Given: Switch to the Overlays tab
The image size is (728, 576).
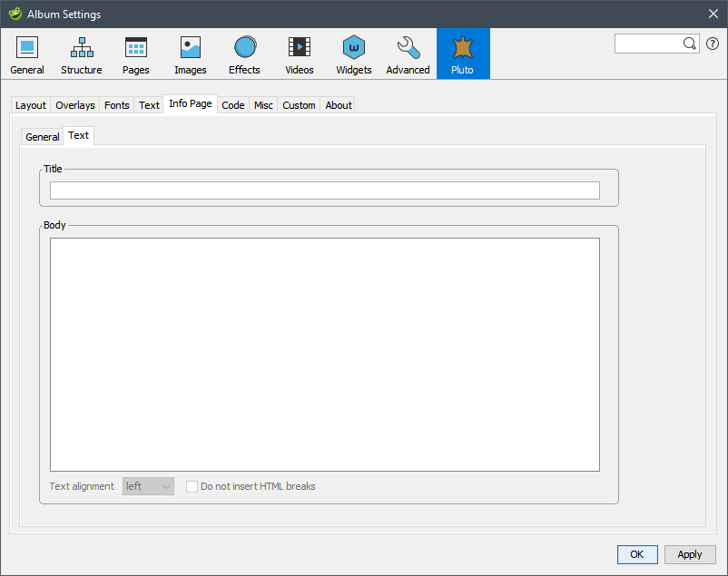Looking at the screenshot, I should click(x=75, y=105).
